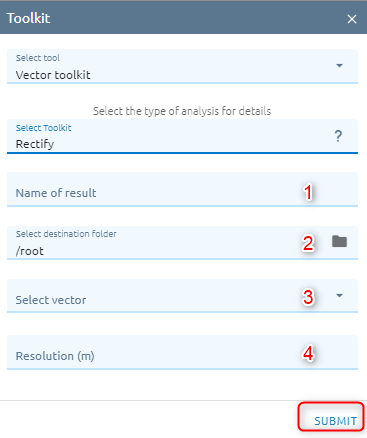Browse destination folders with the folder icon
This screenshot has height=438, width=367.
(339, 241)
